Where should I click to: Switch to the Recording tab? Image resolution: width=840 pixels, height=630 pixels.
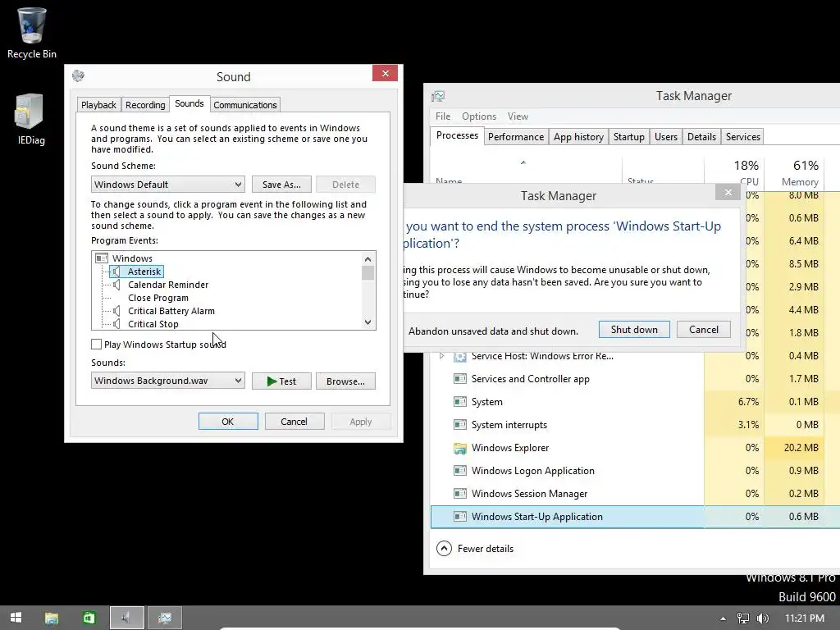[x=145, y=105]
